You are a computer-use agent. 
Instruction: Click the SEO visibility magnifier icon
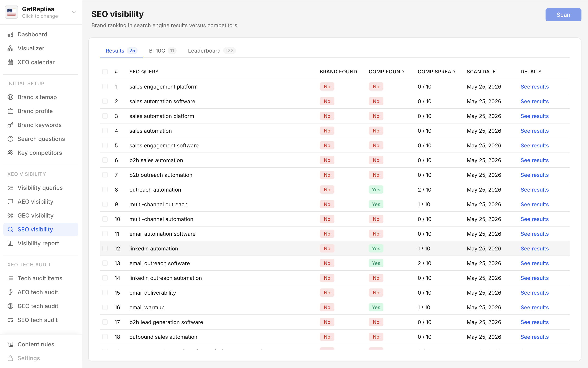tap(10, 229)
